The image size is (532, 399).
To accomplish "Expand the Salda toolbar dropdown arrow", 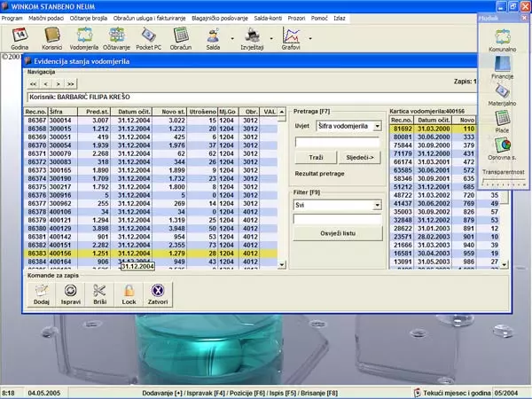I will (x=232, y=36).
